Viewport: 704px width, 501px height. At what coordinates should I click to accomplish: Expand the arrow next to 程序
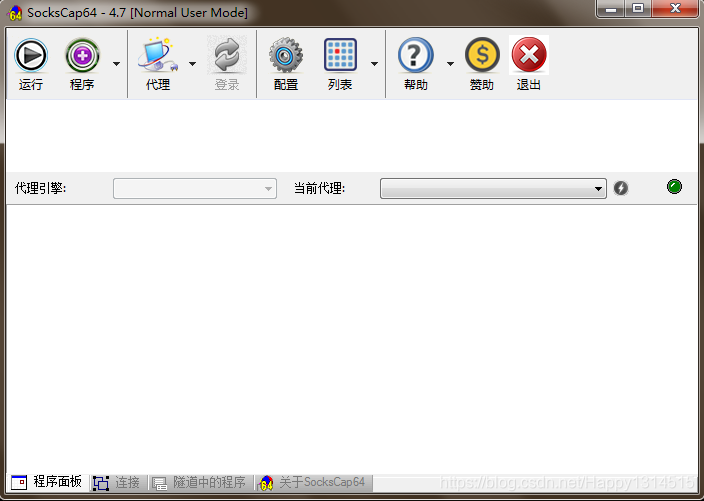click(116, 64)
